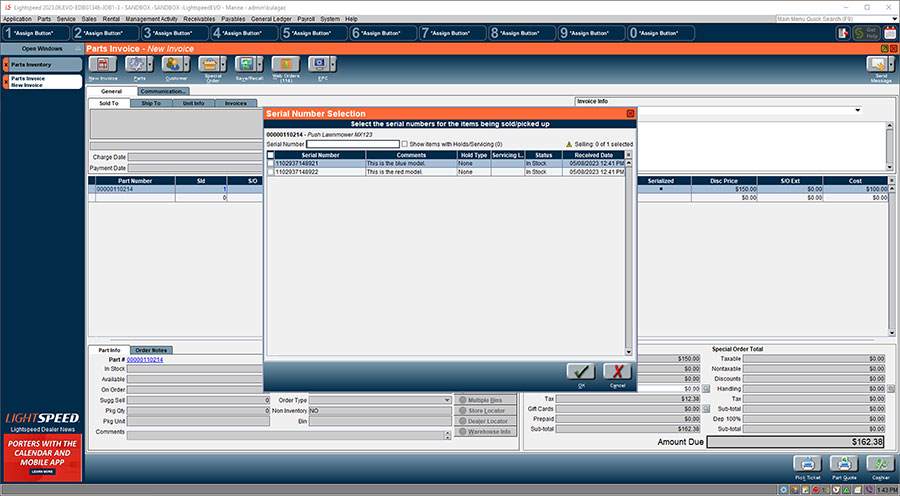Image resolution: width=900 pixels, height=496 pixels.
Task: Click the green checkmark OK button
Action: [581, 371]
